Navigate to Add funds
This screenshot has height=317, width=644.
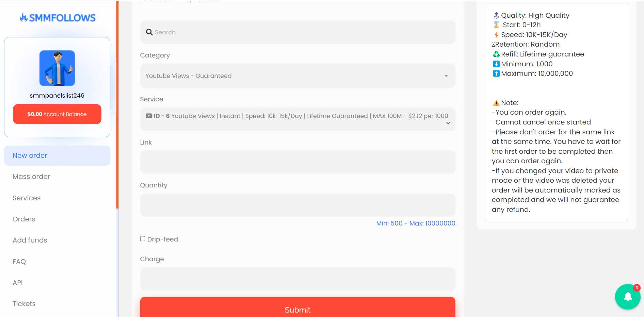(30, 240)
